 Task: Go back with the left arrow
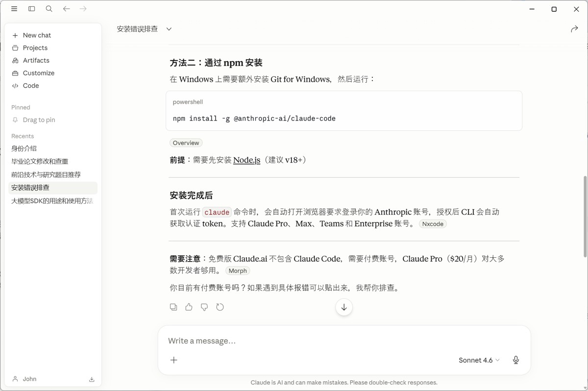66,9
